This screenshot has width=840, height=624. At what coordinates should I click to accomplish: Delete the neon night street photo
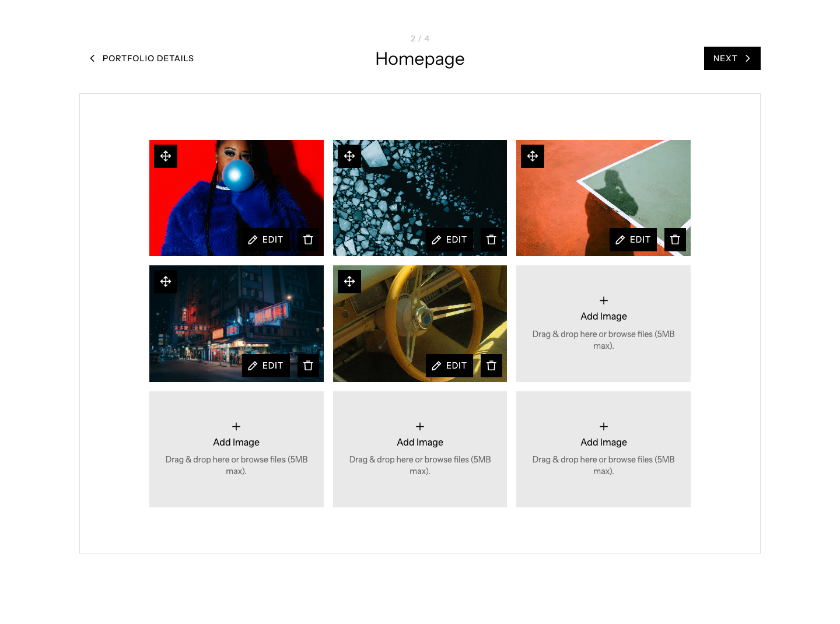pyautogui.click(x=308, y=366)
